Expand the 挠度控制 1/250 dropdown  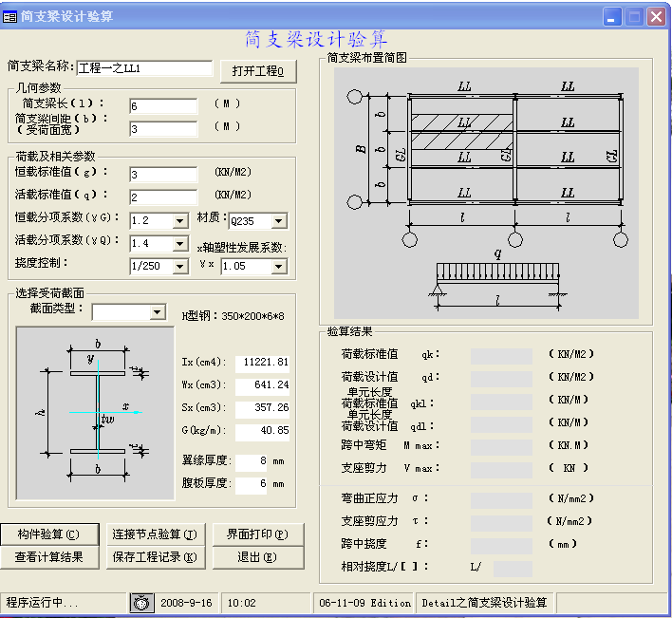tap(180, 266)
